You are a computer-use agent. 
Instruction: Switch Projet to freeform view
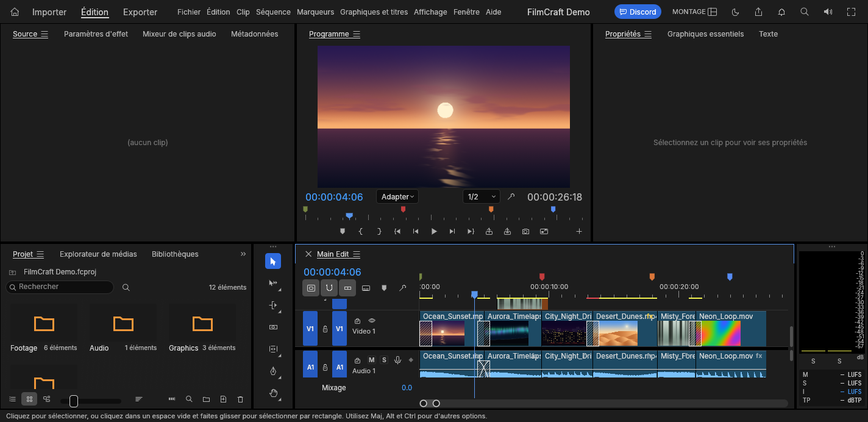[46, 399]
